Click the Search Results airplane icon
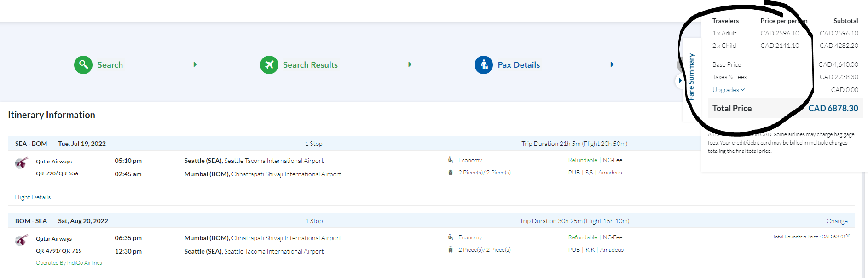Viewport: 868px width, 278px height. [x=269, y=65]
